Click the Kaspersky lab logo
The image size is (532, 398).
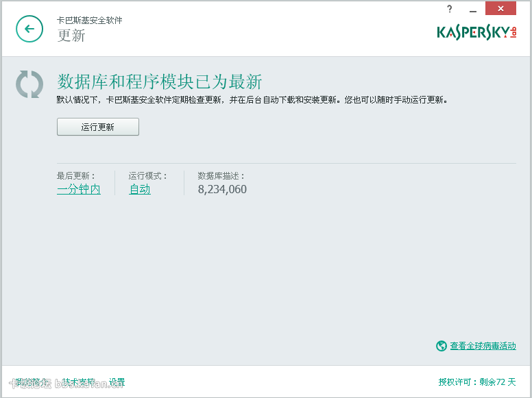[476, 33]
